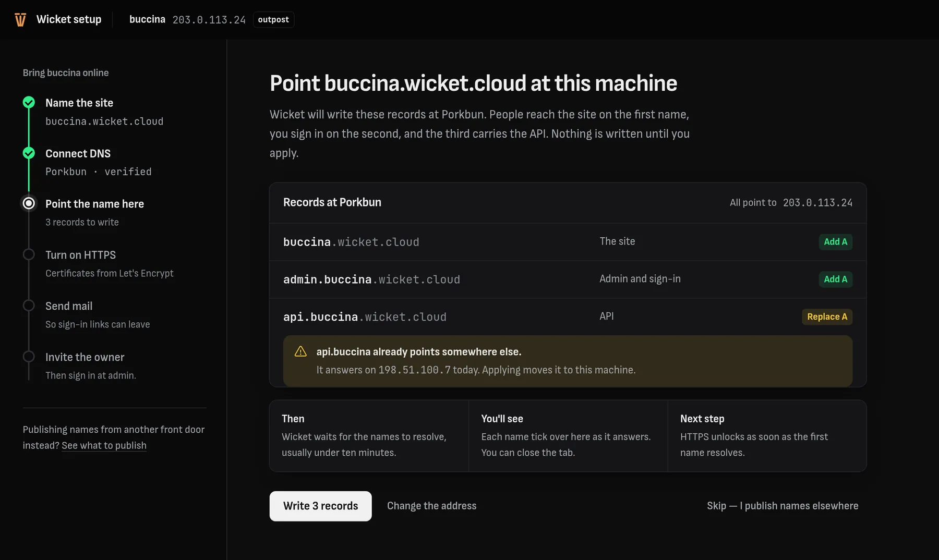Click the Certificates from Let's Encrypt subtitle

tap(110, 273)
